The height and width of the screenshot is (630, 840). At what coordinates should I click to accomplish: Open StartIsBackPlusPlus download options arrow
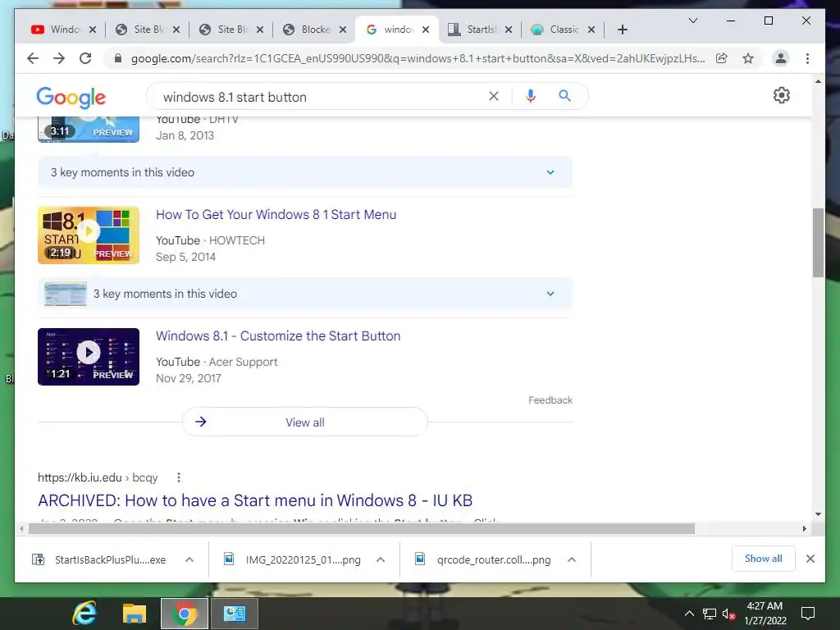coord(189,559)
